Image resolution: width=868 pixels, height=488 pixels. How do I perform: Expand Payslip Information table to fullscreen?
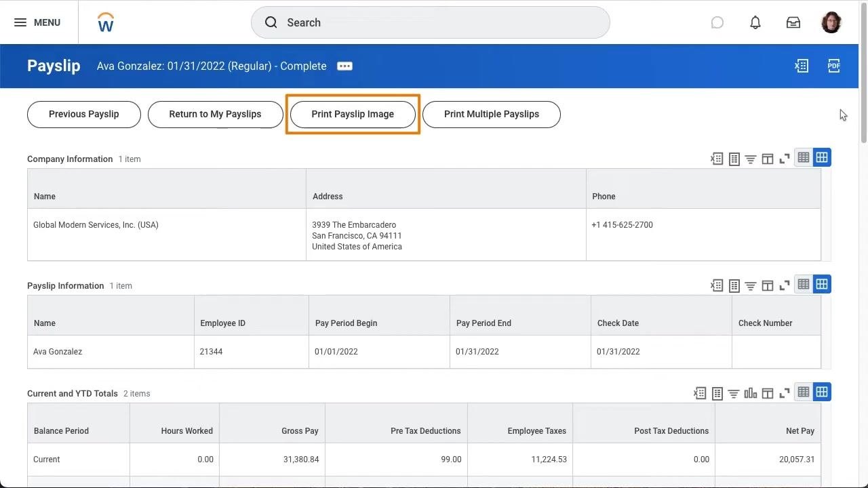click(x=785, y=285)
